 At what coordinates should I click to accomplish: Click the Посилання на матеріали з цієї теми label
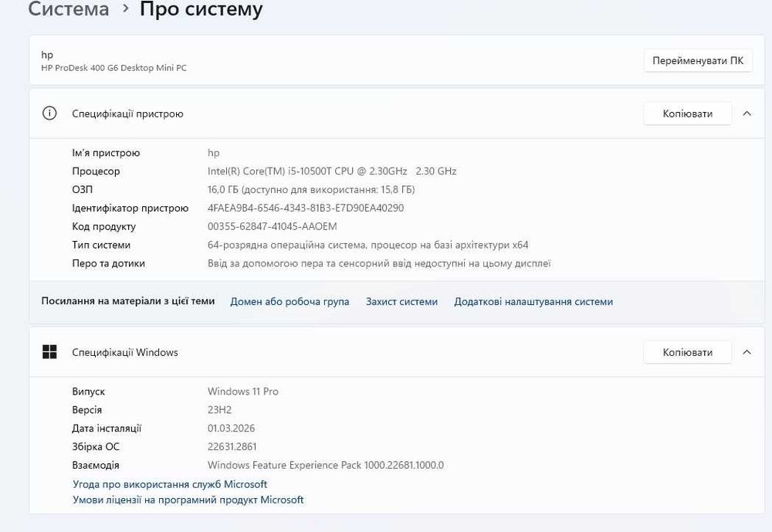point(128,301)
